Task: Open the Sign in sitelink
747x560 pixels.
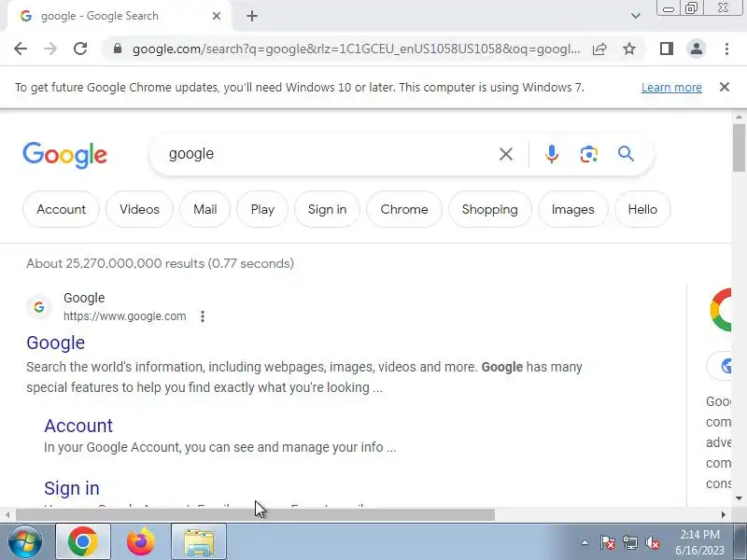Action: (72, 488)
